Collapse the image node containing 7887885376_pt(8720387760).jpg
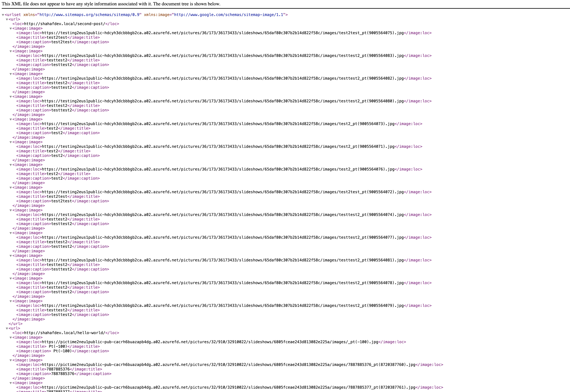The image size is (570, 392). click(10, 360)
